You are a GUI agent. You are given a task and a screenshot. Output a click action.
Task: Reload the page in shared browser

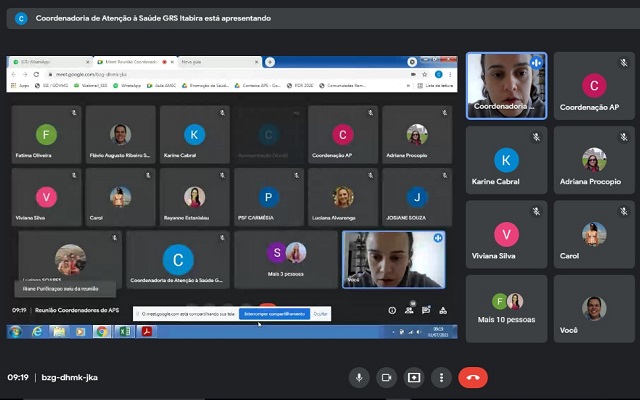point(36,74)
